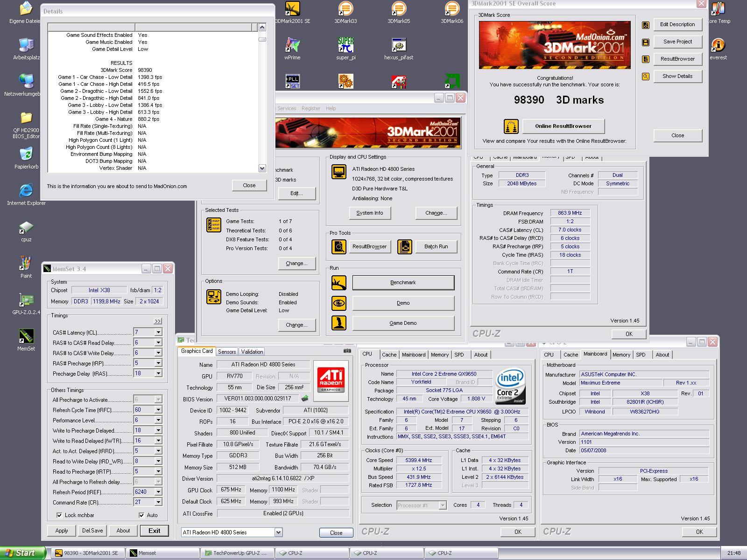The width and height of the screenshot is (747, 560).
Task: Launch Internet Explorer from the desktop
Action: pyautogui.click(x=26, y=195)
